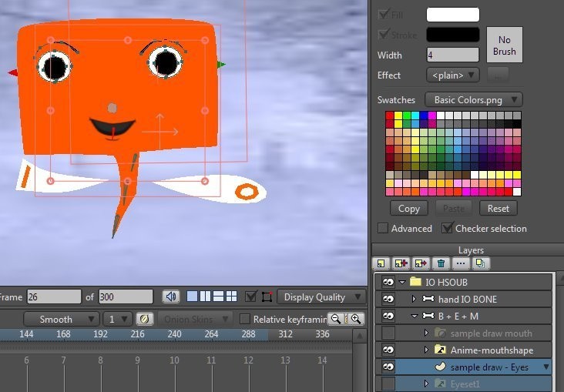Viewport: 564px width, 392px height.
Task: Open the Smooth interpolation dropdown
Action: click(x=62, y=319)
